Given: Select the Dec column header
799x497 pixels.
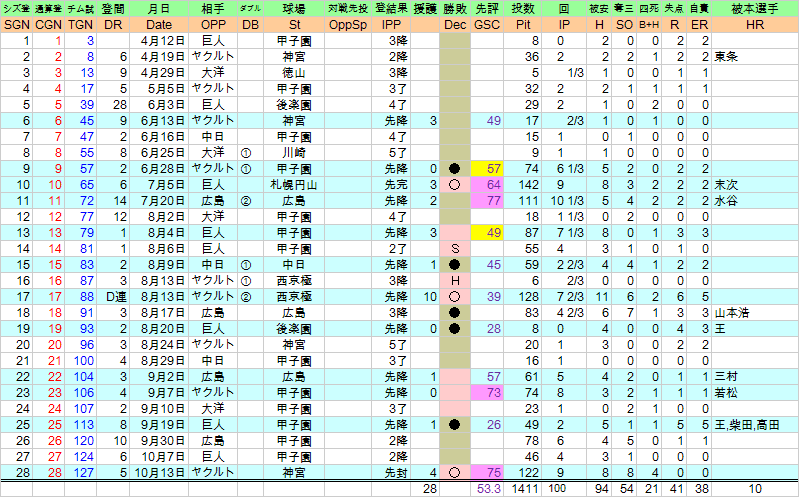Looking at the screenshot, I should (455, 25).
